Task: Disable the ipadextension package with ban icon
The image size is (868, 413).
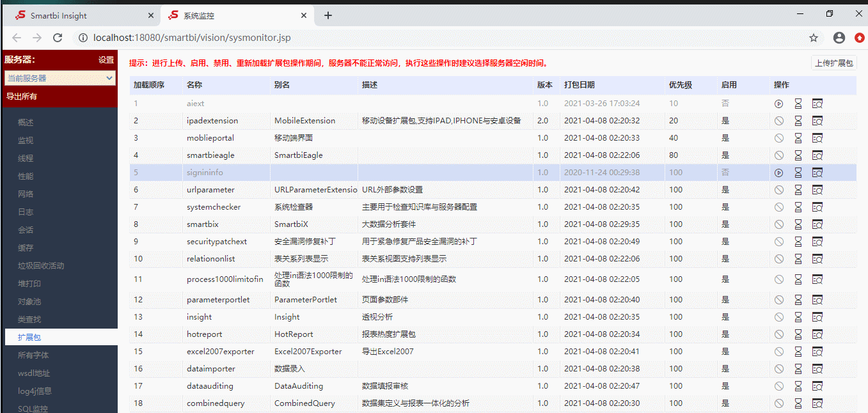Action: tap(778, 120)
